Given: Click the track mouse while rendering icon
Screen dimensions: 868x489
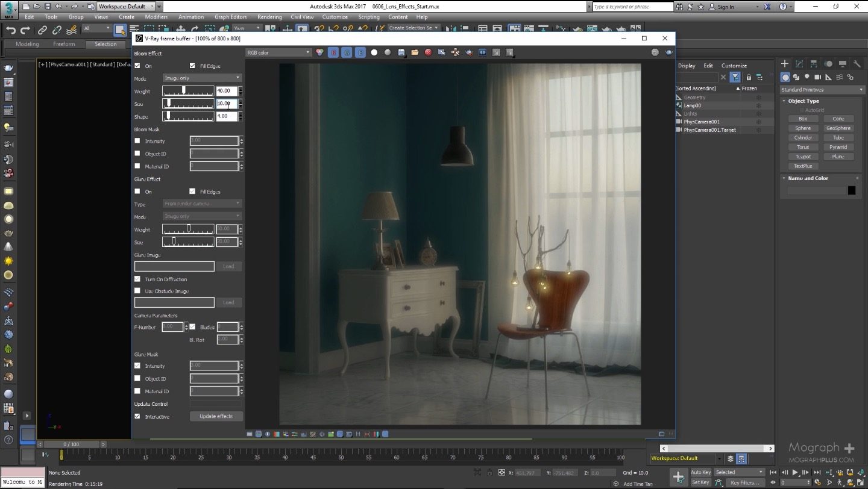Looking at the screenshot, I should click(x=454, y=52).
